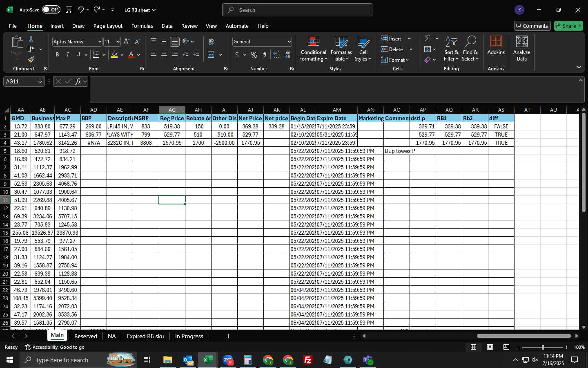Click the Redo arrow icon
588x368 pixels.
[97, 10]
